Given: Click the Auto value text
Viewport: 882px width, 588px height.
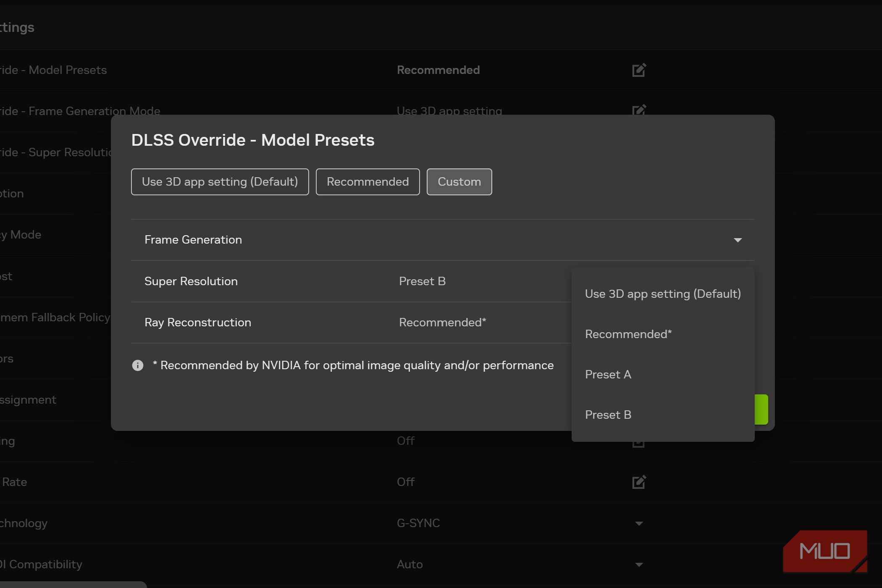Looking at the screenshot, I should point(409,564).
